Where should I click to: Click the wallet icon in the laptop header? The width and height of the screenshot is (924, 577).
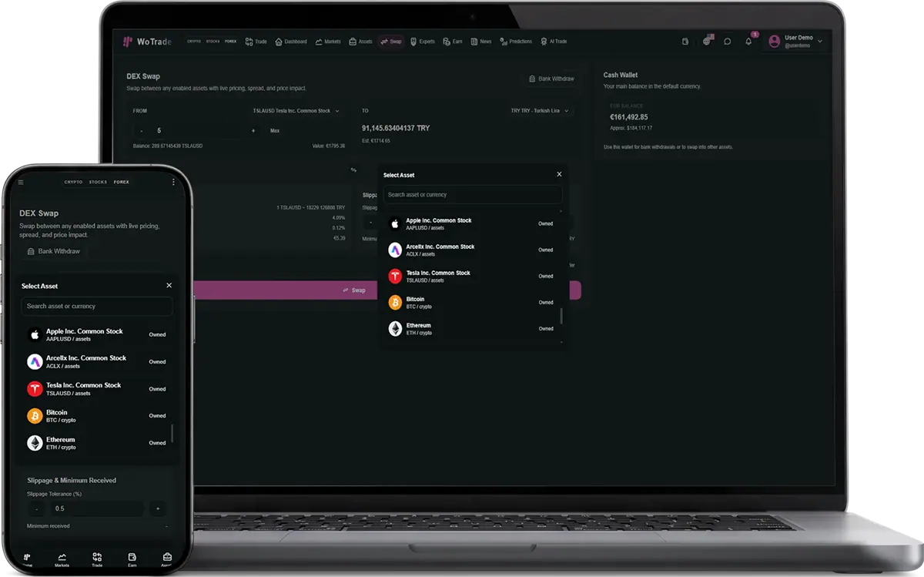click(685, 42)
